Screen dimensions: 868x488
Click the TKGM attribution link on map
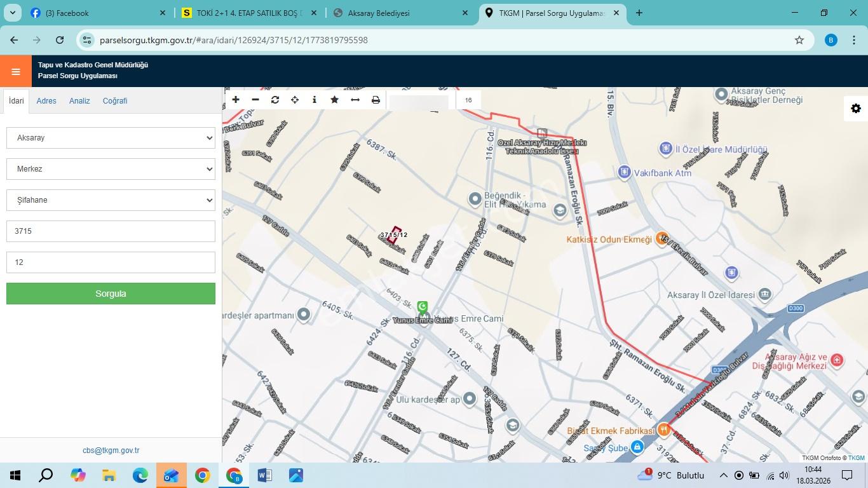click(857, 458)
